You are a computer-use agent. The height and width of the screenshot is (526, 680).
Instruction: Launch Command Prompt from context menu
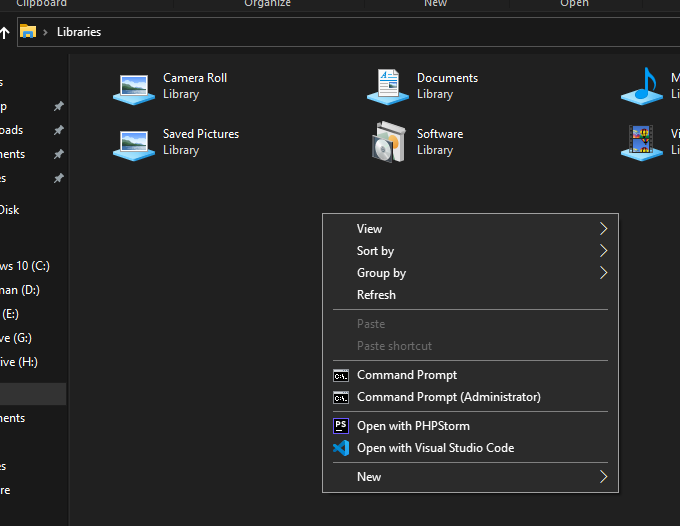pos(407,375)
